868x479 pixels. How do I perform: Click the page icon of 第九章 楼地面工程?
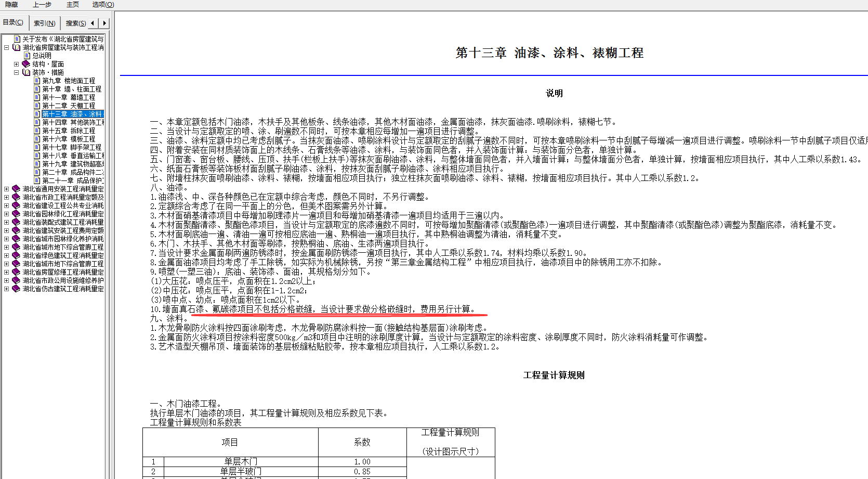tap(37, 81)
